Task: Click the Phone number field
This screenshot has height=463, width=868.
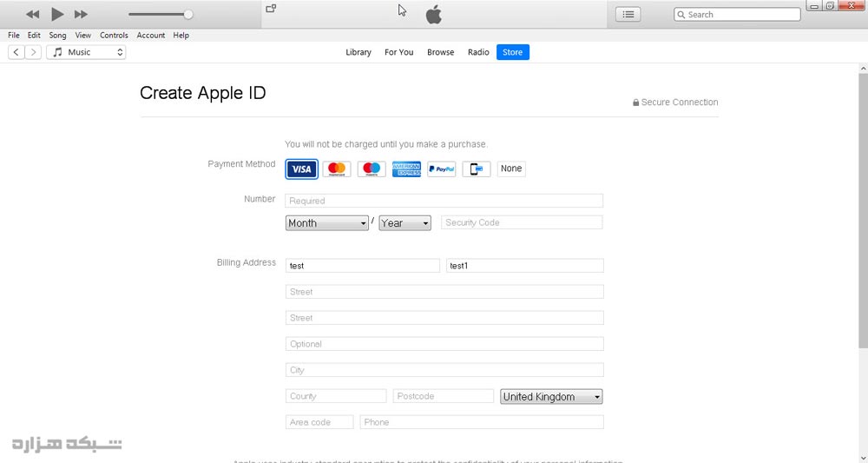Action: click(482, 422)
